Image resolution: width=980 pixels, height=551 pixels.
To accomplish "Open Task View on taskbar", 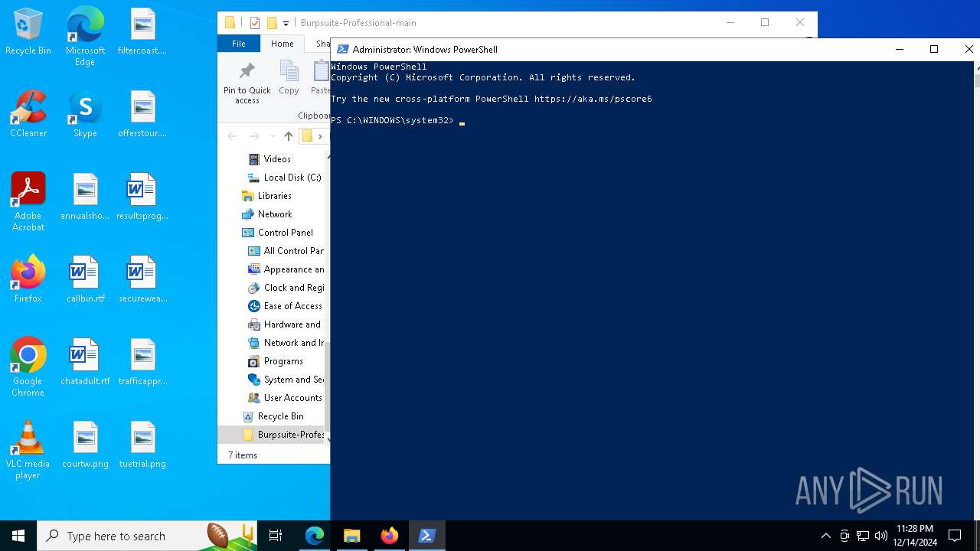I will click(x=276, y=536).
